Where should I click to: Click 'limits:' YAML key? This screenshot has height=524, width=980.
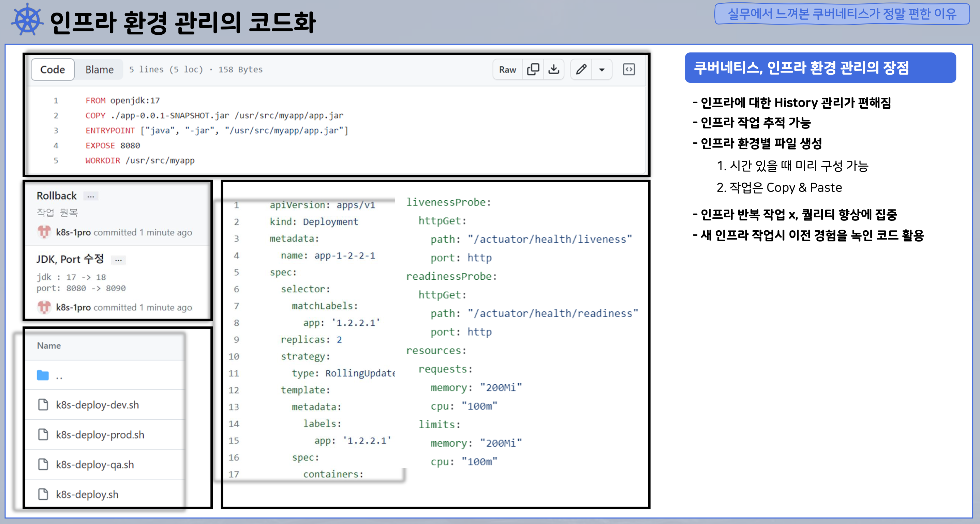(x=440, y=425)
